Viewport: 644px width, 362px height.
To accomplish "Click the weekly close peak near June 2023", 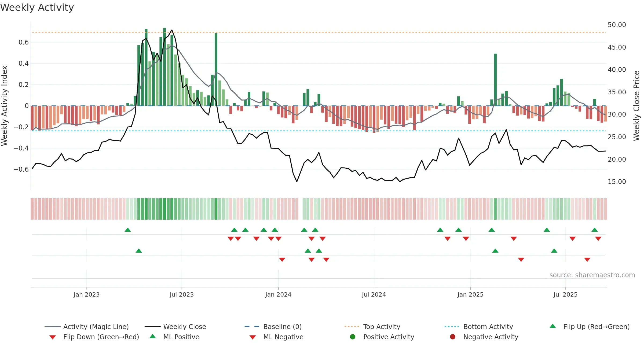I will click(172, 30).
